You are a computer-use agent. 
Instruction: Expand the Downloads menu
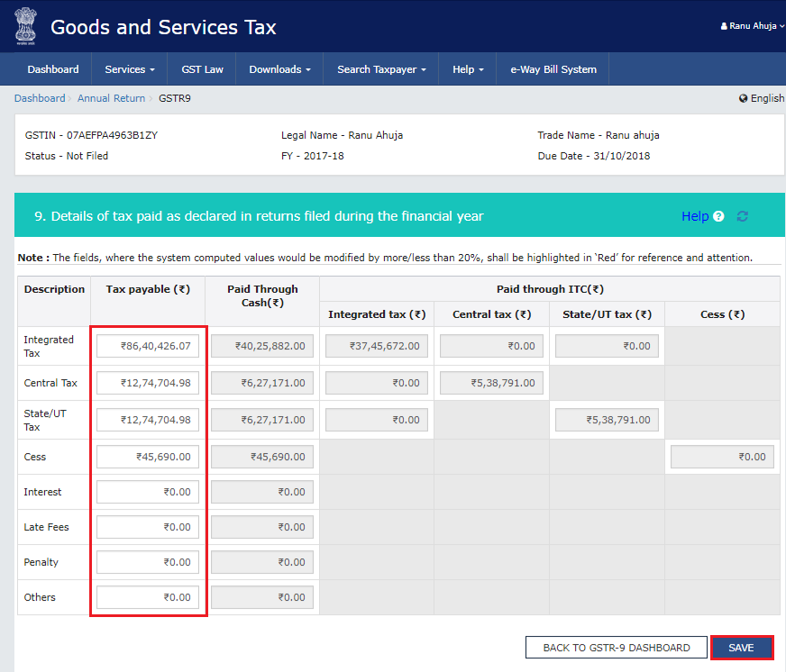click(279, 68)
